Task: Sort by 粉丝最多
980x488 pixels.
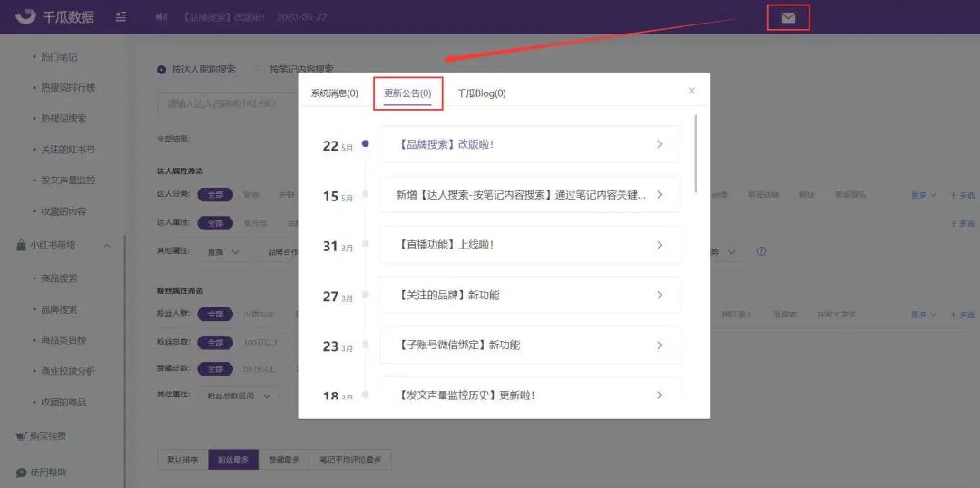Action: pyautogui.click(x=233, y=459)
